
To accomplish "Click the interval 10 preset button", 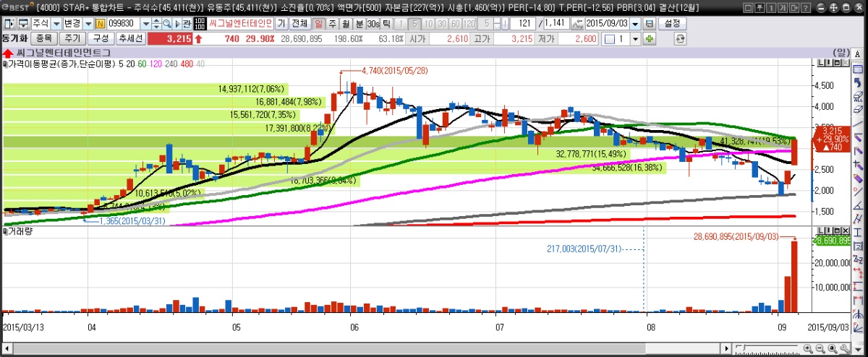I will [427, 23].
